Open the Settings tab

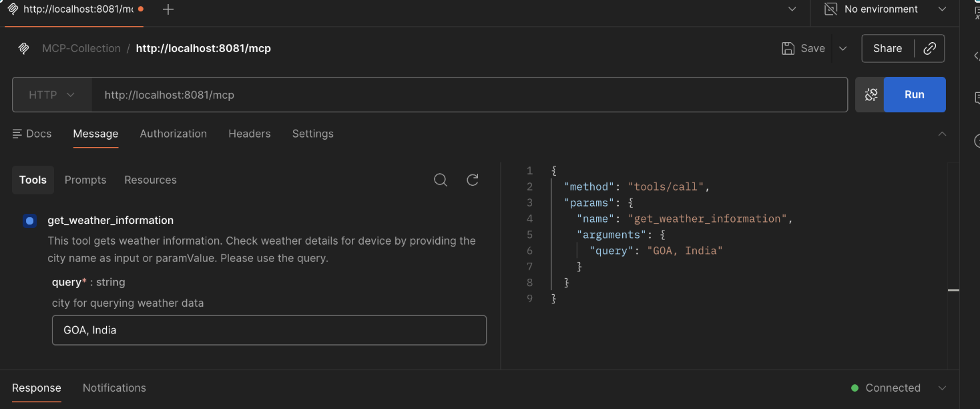click(312, 134)
